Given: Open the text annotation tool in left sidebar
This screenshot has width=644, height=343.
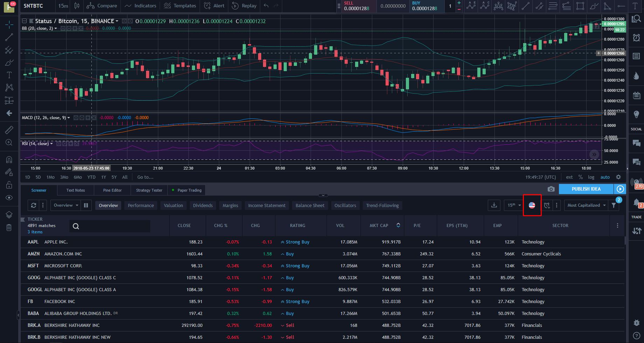Looking at the screenshot, I should [x=9, y=75].
